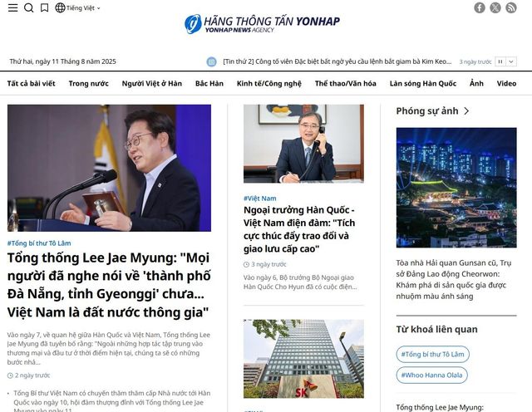Expand the news ticker list

point(511,61)
